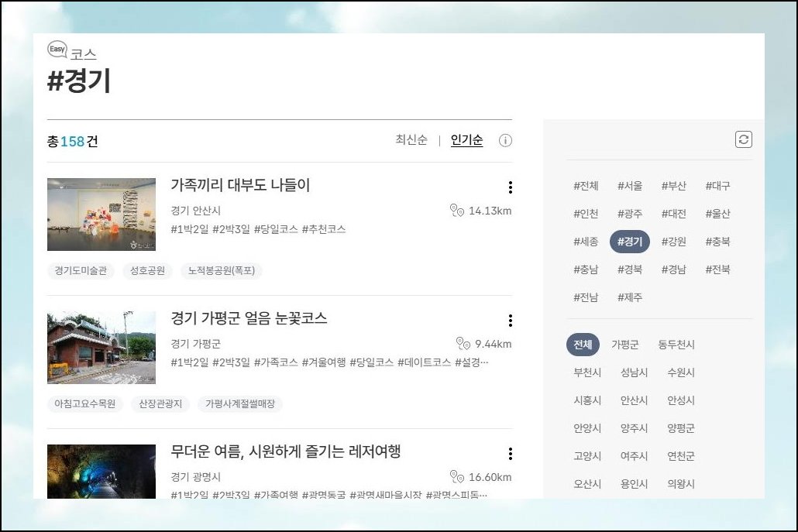798x532 pixels.
Task: Select the #경남 region tag
Action: (x=674, y=269)
